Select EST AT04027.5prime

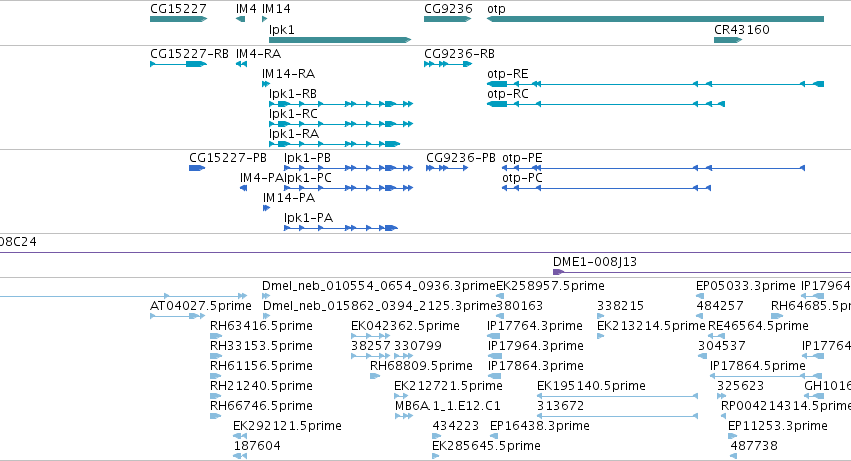pyautogui.click(x=201, y=306)
